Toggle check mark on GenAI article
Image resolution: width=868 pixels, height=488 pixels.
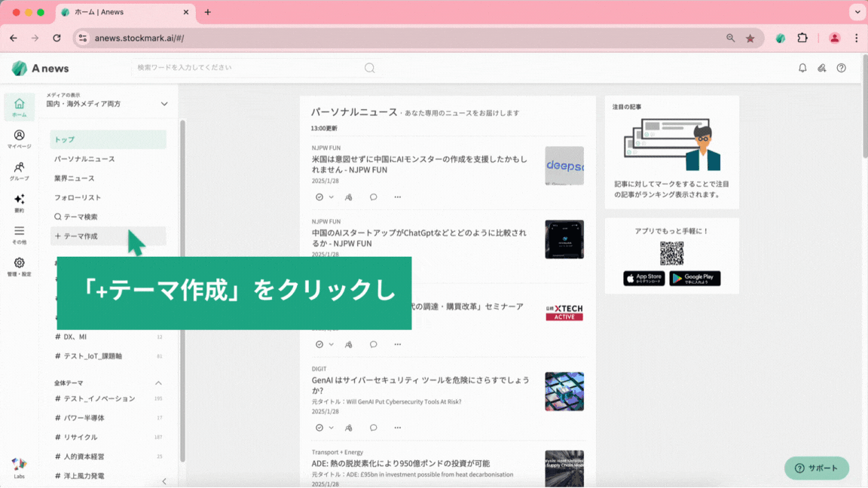pyautogui.click(x=319, y=428)
